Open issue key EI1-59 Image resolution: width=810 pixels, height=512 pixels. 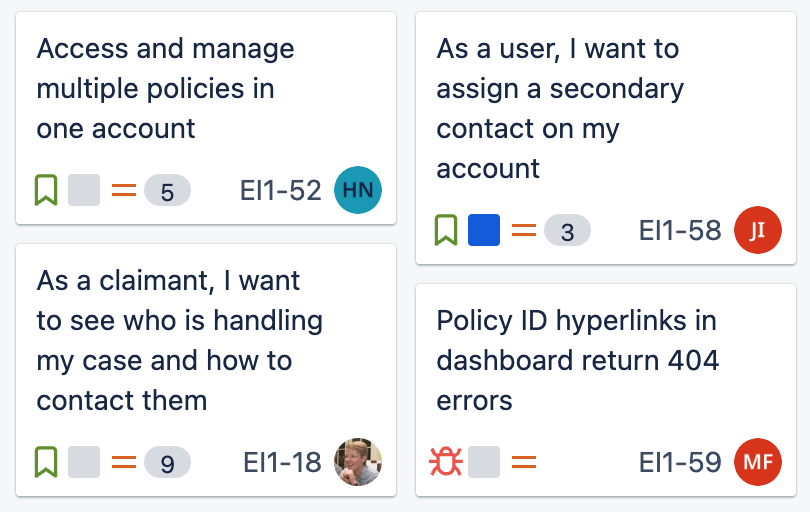pyautogui.click(x=680, y=462)
